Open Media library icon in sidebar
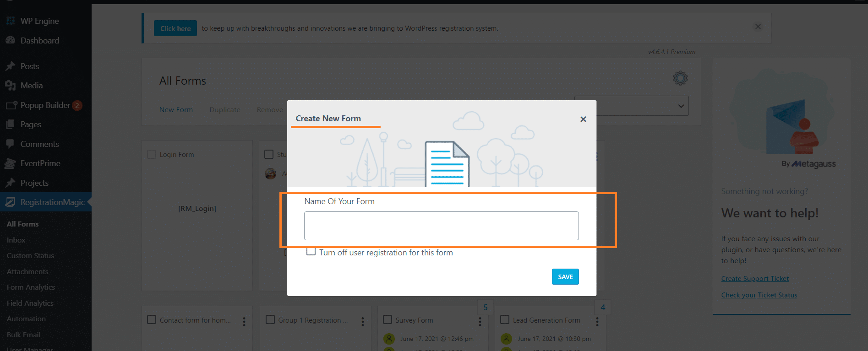 tap(11, 86)
